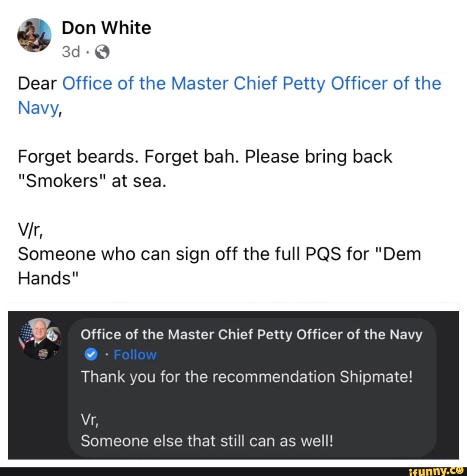Click the "V/r," sign-off in the post
The height and width of the screenshot is (476, 467).
(x=29, y=230)
